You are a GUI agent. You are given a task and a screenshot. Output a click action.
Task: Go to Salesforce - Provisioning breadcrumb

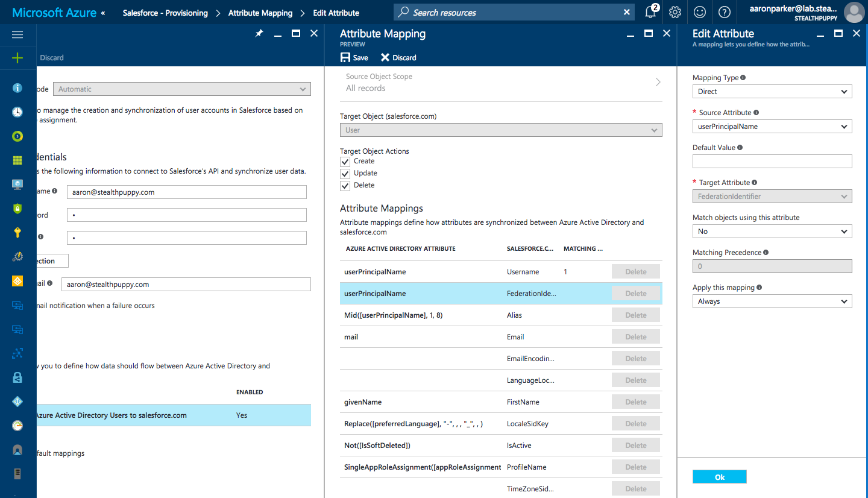165,13
